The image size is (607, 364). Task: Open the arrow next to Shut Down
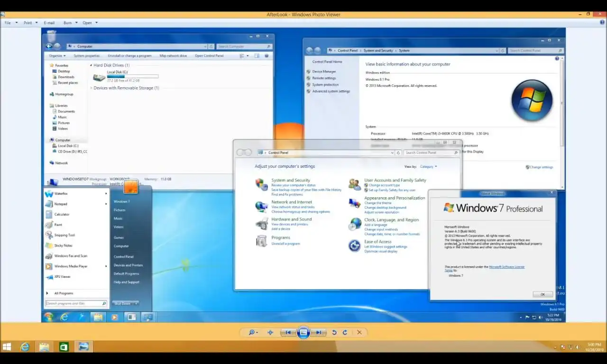tap(137, 303)
